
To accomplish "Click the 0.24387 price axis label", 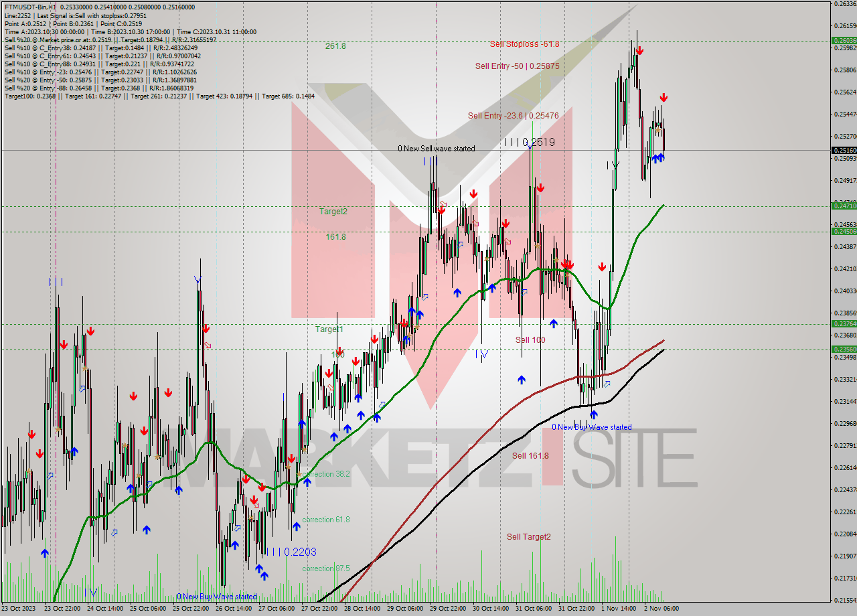I will (845, 246).
